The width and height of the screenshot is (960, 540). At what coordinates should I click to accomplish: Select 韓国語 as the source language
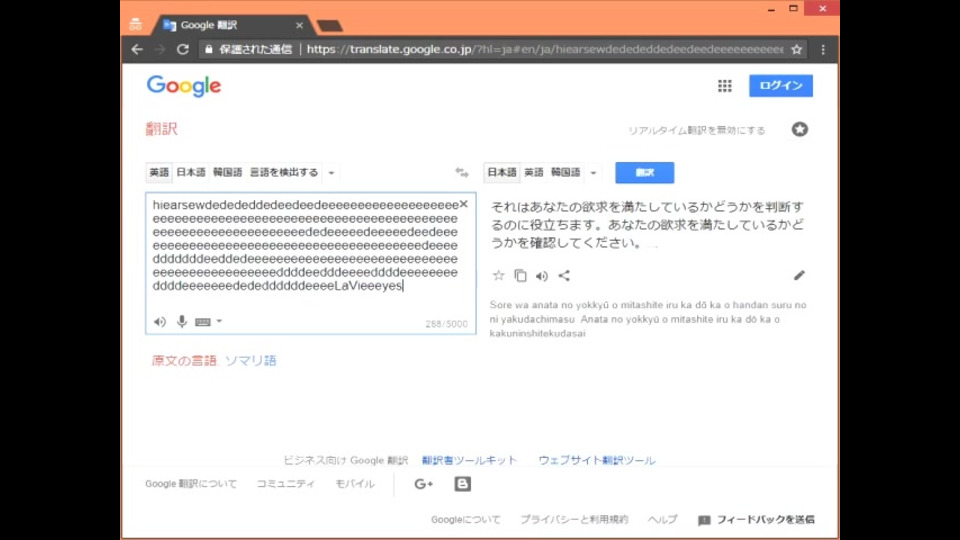(x=228, y=173)
